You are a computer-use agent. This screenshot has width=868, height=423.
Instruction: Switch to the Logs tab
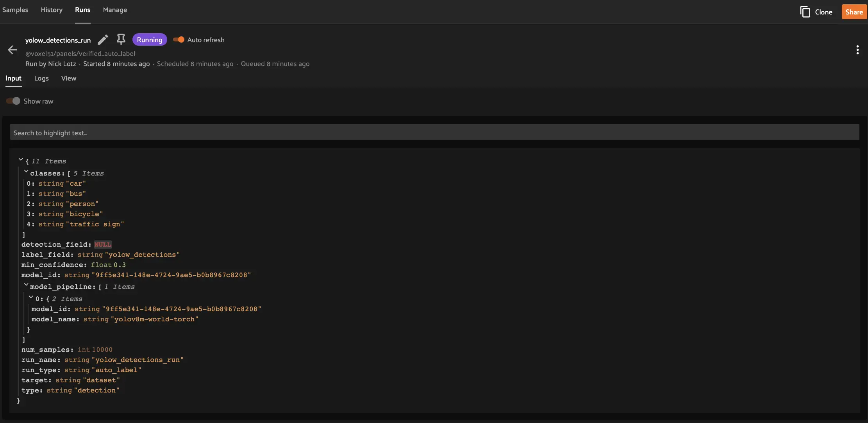[41, 78]
